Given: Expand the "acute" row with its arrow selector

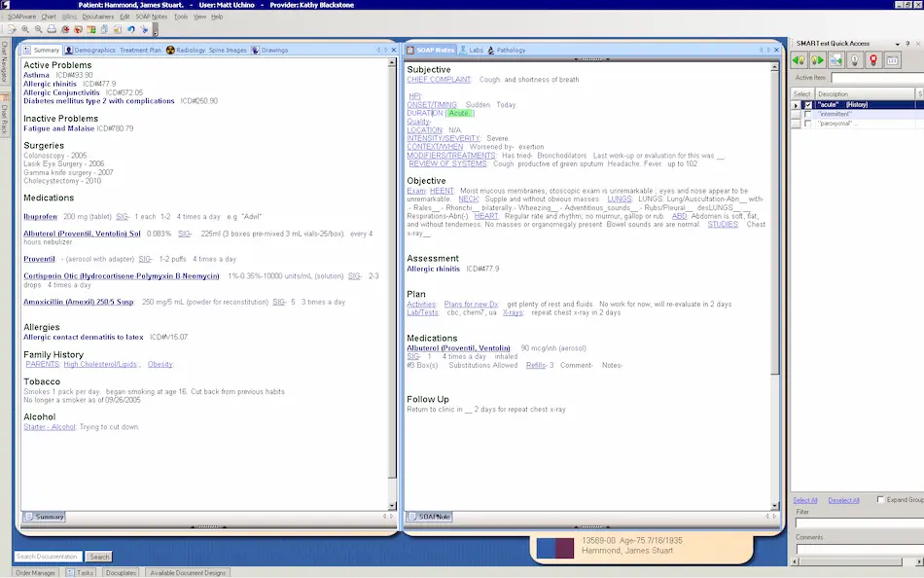Looking at the screenshot, I should [796, 104].
